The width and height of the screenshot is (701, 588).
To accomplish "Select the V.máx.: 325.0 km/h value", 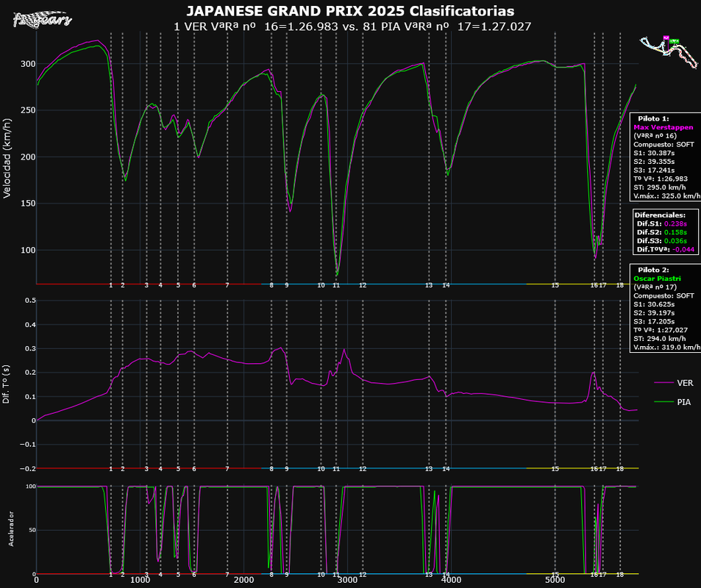I will [667, 196].
